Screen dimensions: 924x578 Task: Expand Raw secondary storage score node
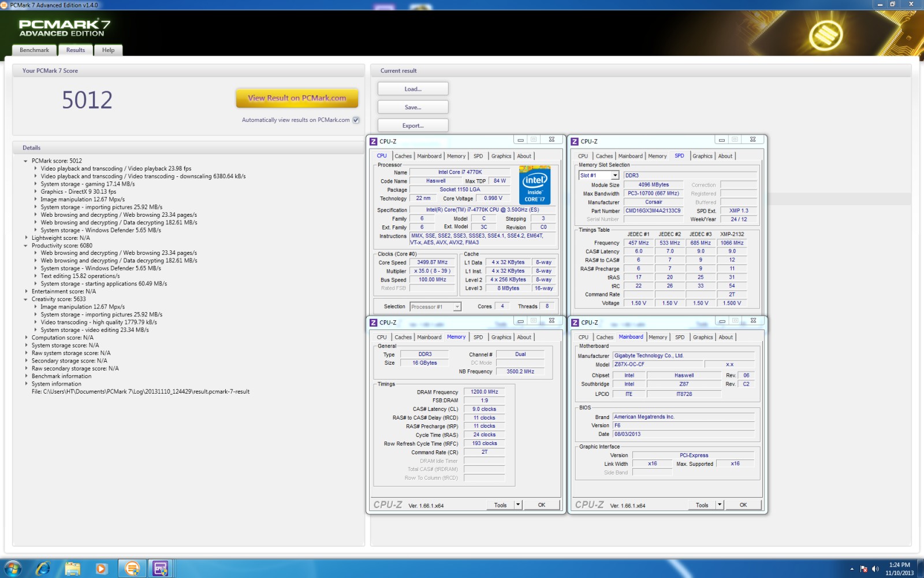click(x=25, y=369)
